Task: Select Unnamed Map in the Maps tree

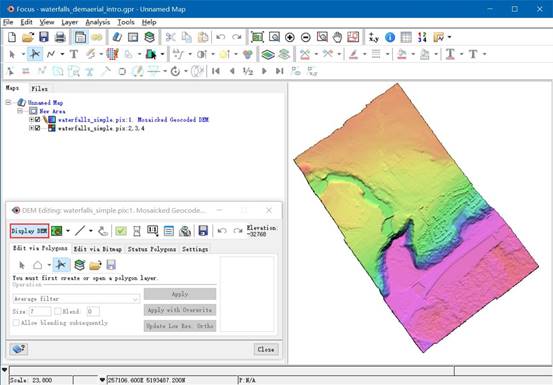Action: point(45,103)
